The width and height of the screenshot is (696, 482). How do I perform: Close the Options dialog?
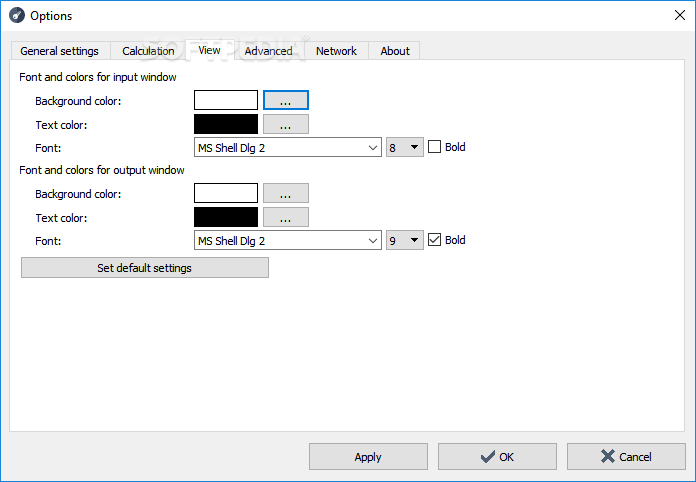680,15
